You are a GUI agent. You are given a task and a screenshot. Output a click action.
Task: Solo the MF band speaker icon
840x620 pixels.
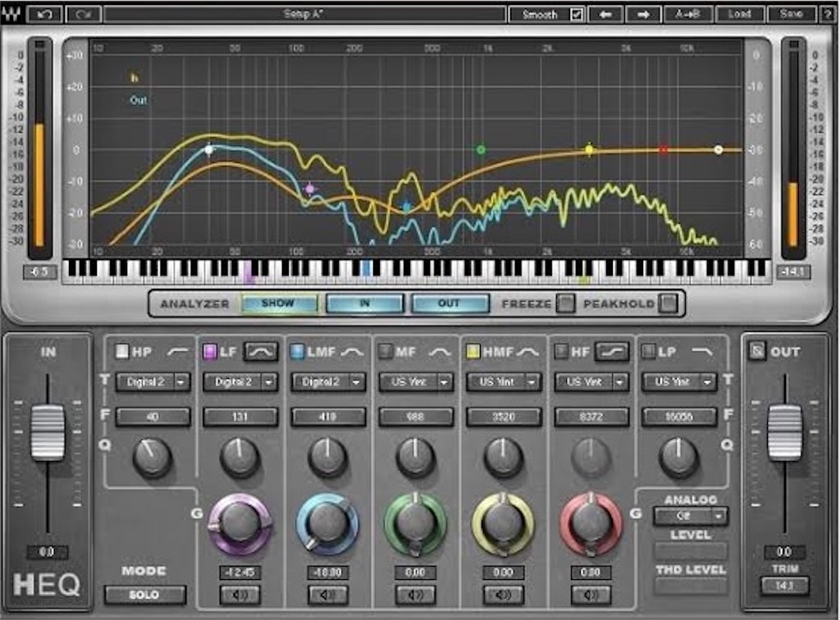pyautogui.click(x=414, y=595)
